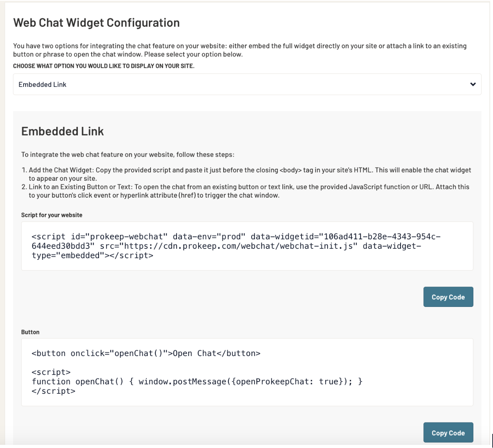Select the Embedded Link value in the combo box
The image size is (493, 448).
coord(42,84)
